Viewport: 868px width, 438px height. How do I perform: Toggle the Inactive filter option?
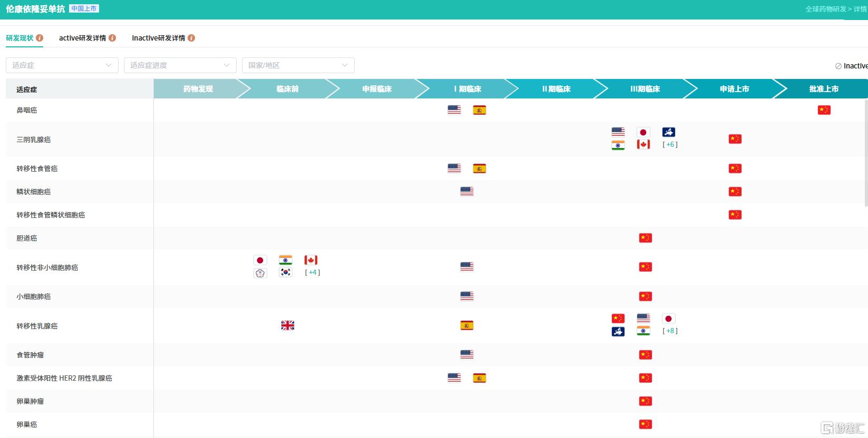[851, 66]
